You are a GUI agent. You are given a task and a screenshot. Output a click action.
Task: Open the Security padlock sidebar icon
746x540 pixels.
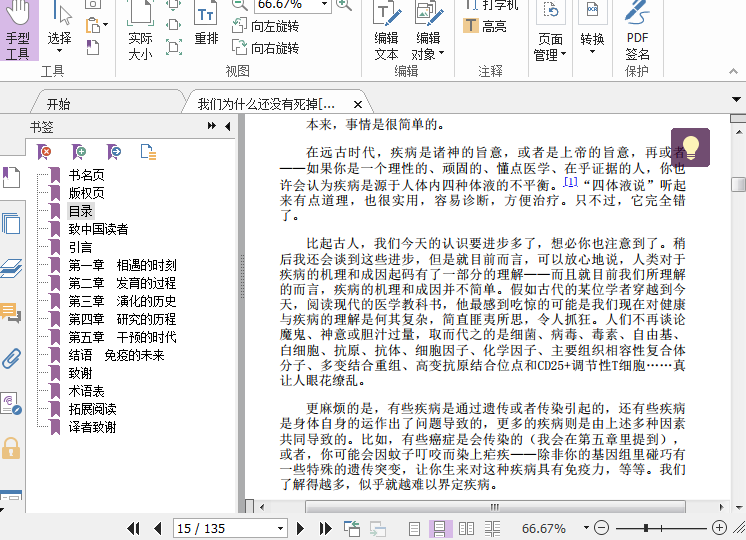[11, 448]
